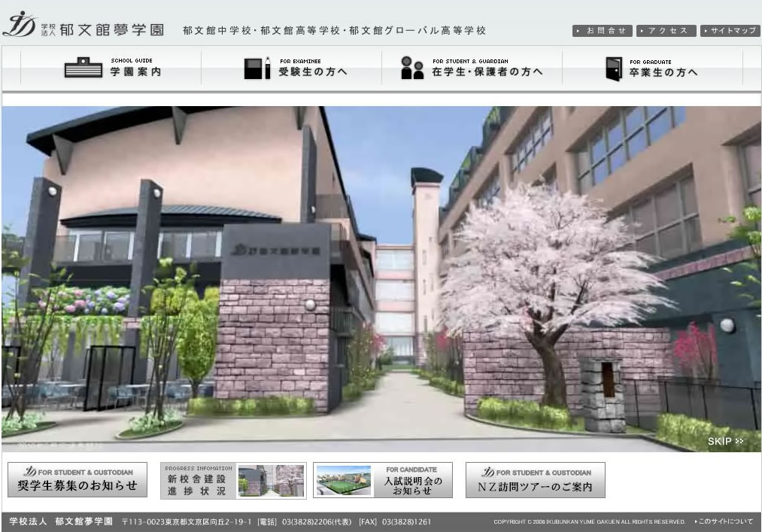
Task: Open the 受験生の方へ For Examinee menu
Action: click(x=312, y=72)
